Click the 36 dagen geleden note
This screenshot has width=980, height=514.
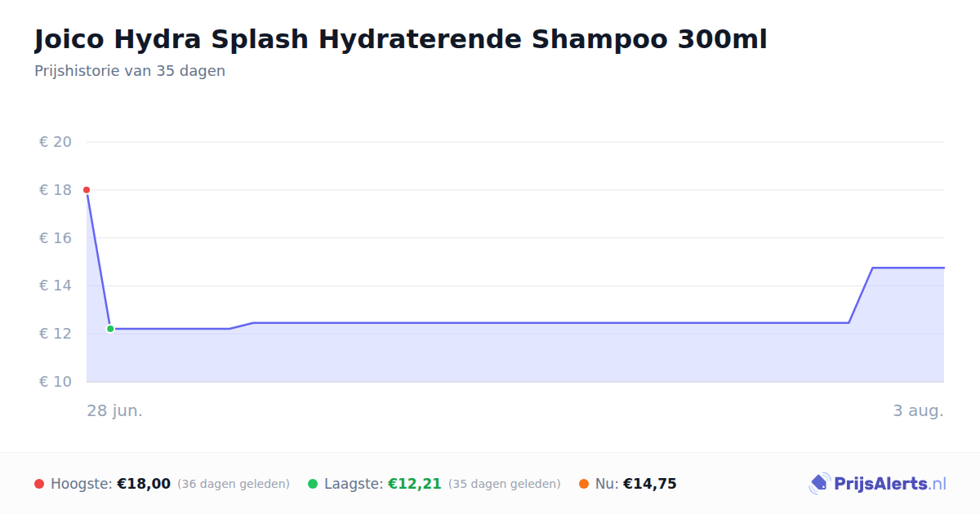234,484
